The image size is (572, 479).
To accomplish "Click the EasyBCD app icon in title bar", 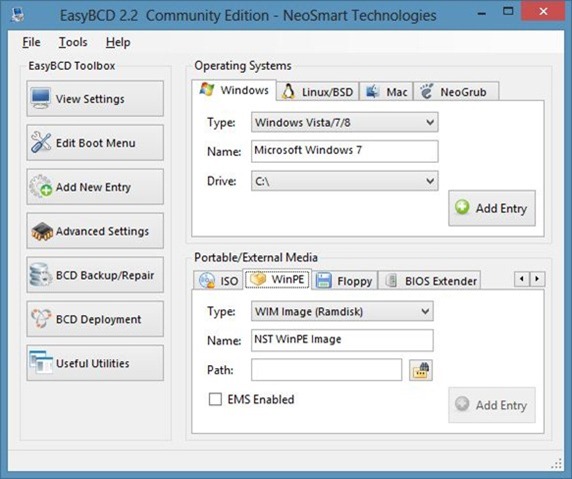I will (18, 15).
